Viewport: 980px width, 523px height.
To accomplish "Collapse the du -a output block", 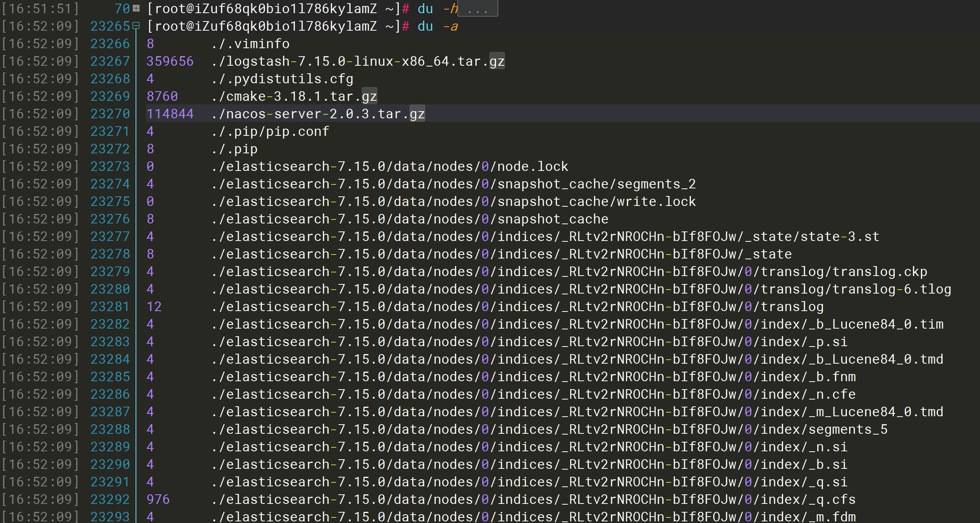I will click(x=136, y=26).
